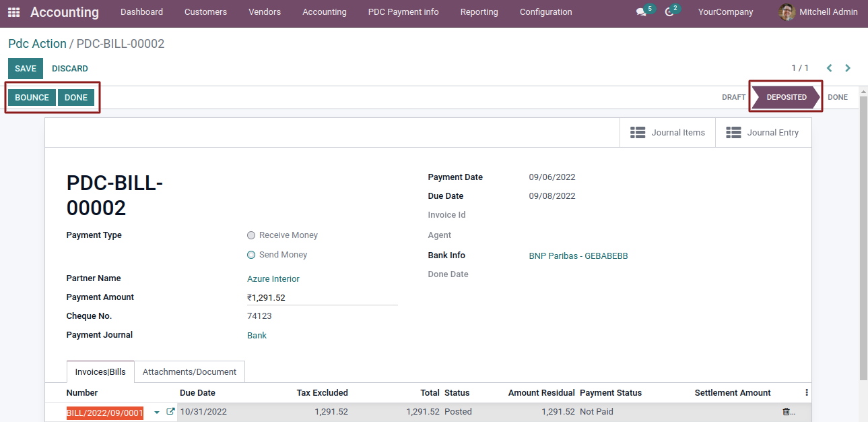Click the Done action button
This screenshot has width=868, height=422.
pyautogui.click(x=76, y=98)
